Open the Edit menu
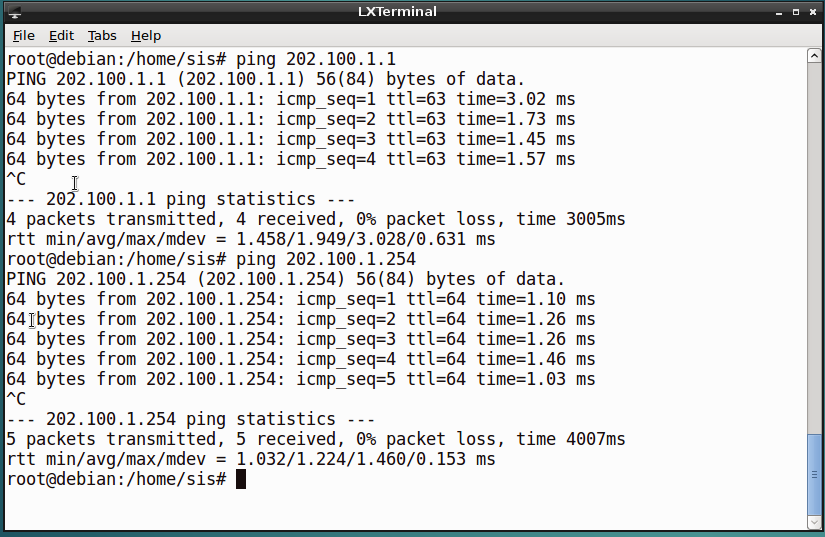Screen dimensions: 825x537 62,36
